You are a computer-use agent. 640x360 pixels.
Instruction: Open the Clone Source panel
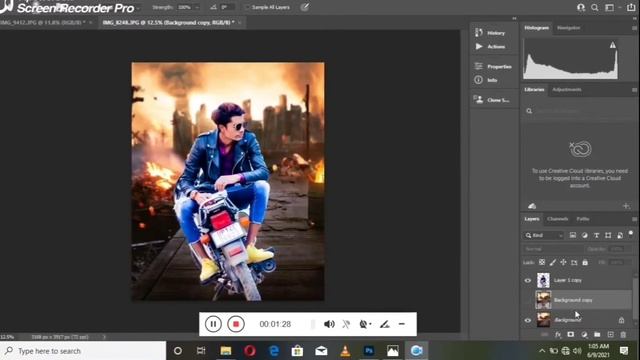491,100
